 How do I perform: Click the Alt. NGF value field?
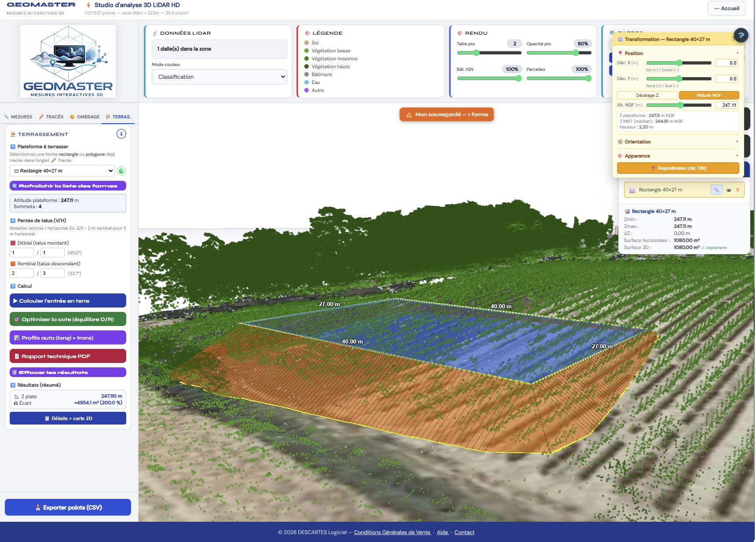pyautogui.click(x=727, y=105)
